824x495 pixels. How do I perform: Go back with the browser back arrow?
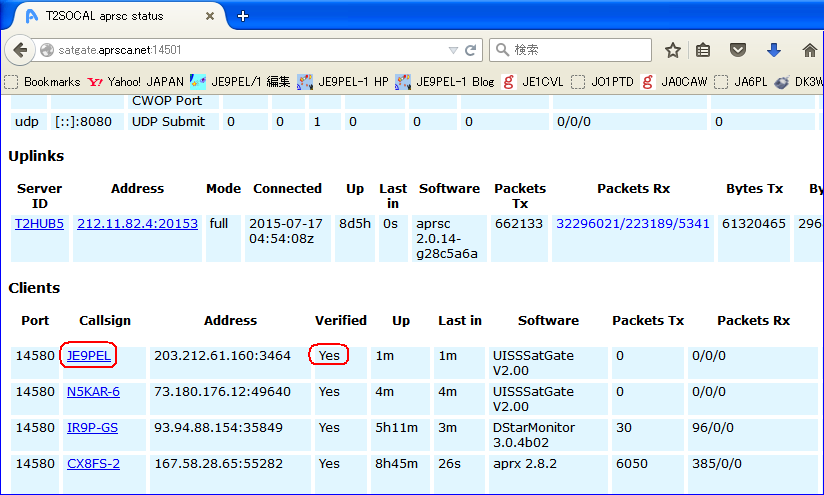(x=20, y=50)
